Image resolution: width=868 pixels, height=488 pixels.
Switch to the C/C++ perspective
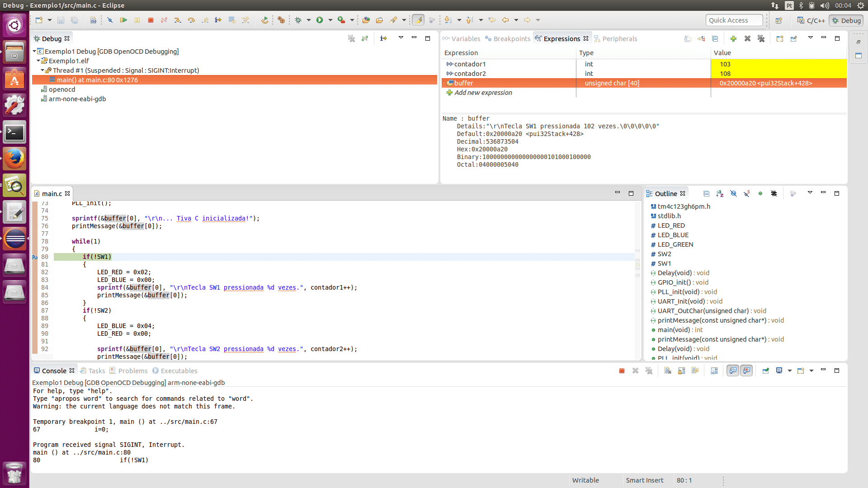pos(811,20)
